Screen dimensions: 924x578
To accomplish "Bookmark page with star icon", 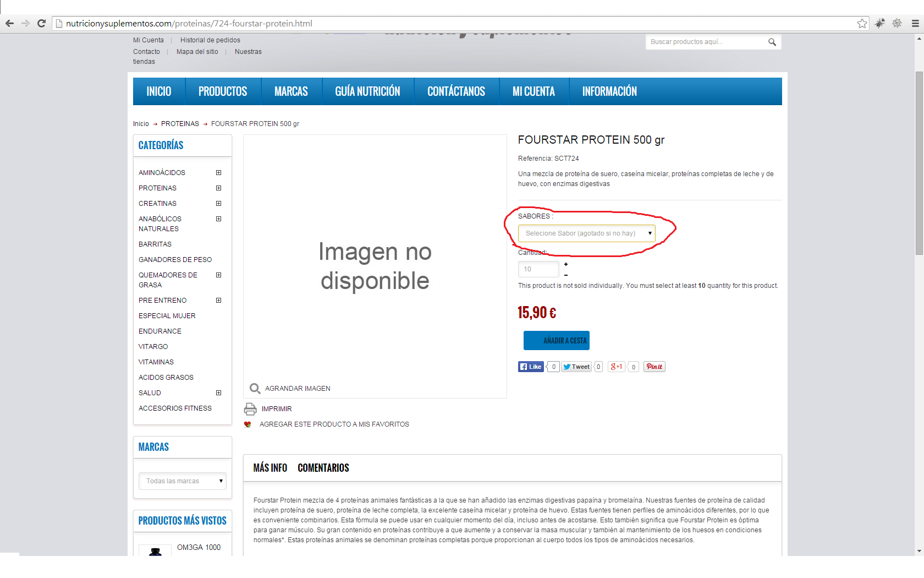I will [862, 23].
